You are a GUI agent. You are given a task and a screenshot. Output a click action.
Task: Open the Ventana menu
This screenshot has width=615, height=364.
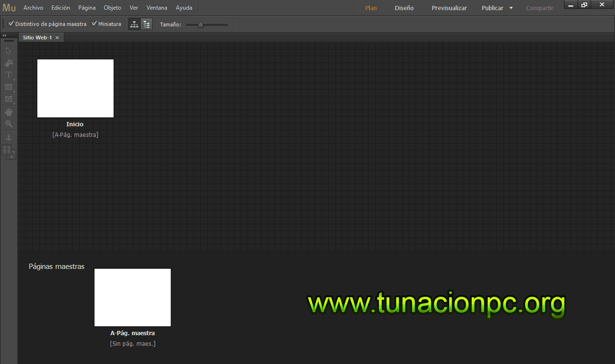(x=157, y=8)
